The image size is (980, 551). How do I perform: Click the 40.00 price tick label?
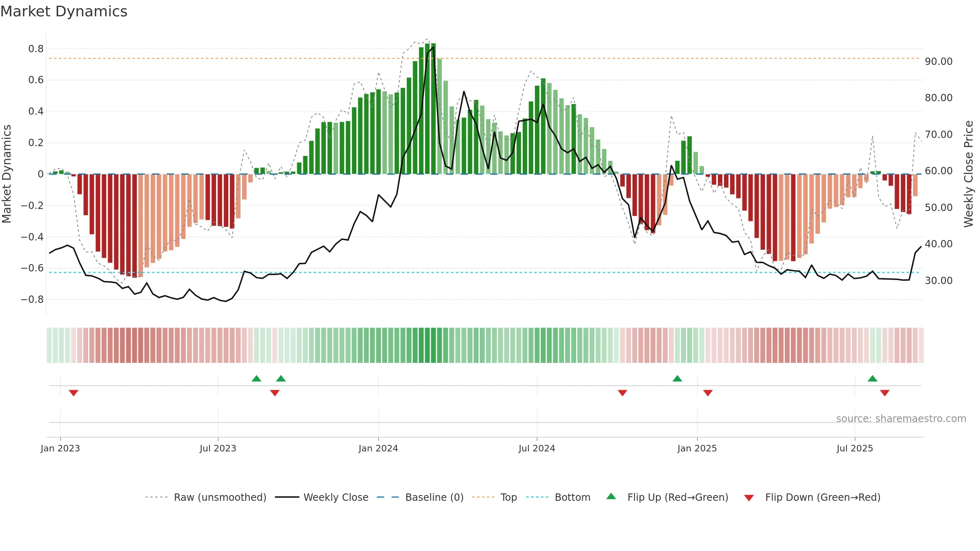tap(939, 244)
